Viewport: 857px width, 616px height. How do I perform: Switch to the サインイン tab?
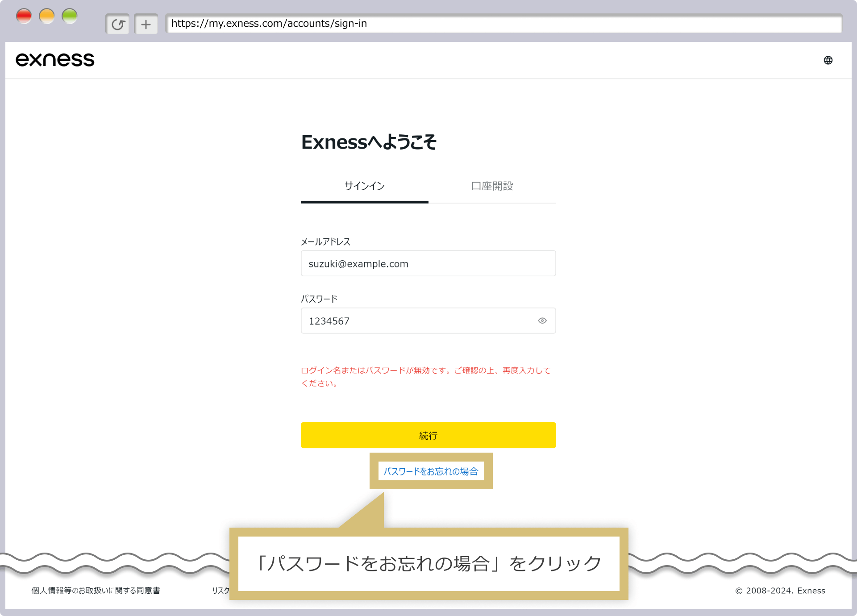click(365, 186)
